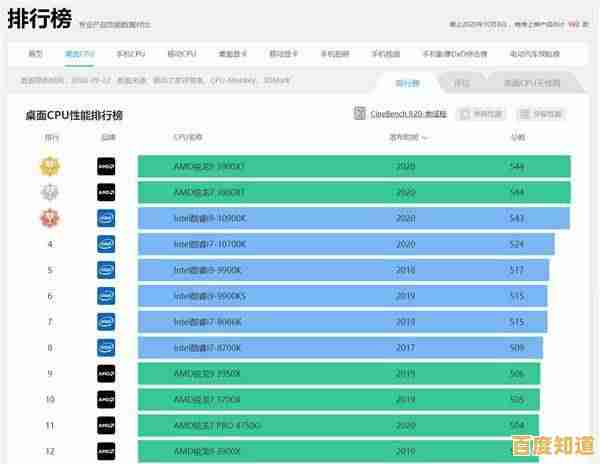The width and height of the screenshot is (600, 464).
Task: Click the silver medal rank 2 icon
Action: [49, 192]
